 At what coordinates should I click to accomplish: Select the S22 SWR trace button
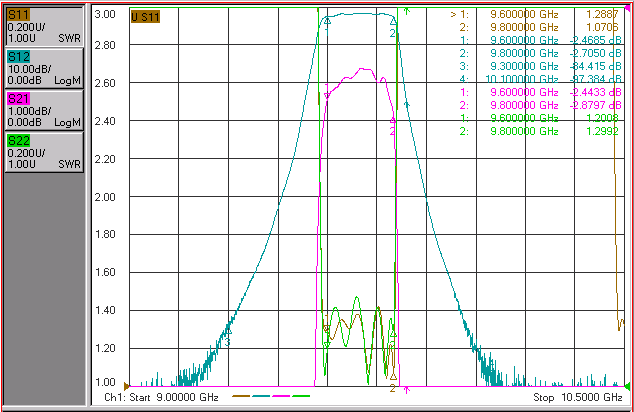coord(44,152)
